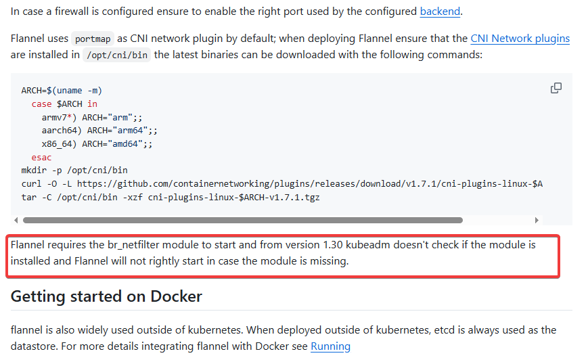Click the "ARCH=$(uname -m)" line
This screenshot has width=588, height=364.
(x=62, y=90)
